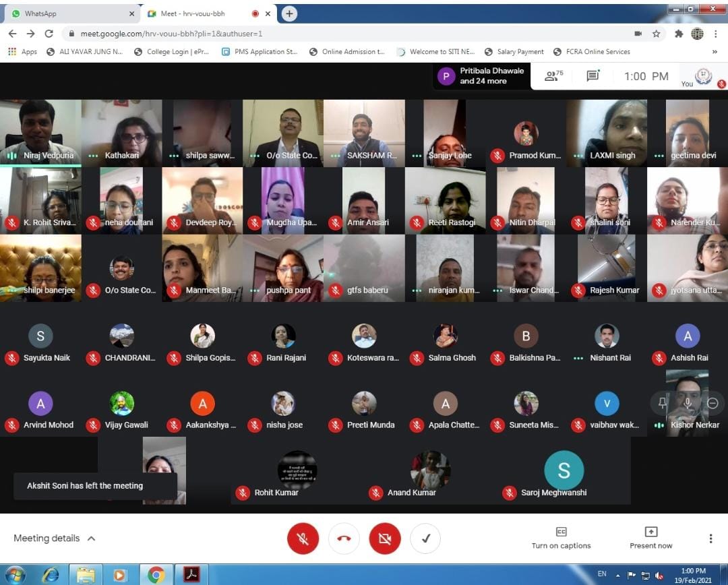728x585 pixels.
Task: Open a new browser tab
Action: point(289,13)
